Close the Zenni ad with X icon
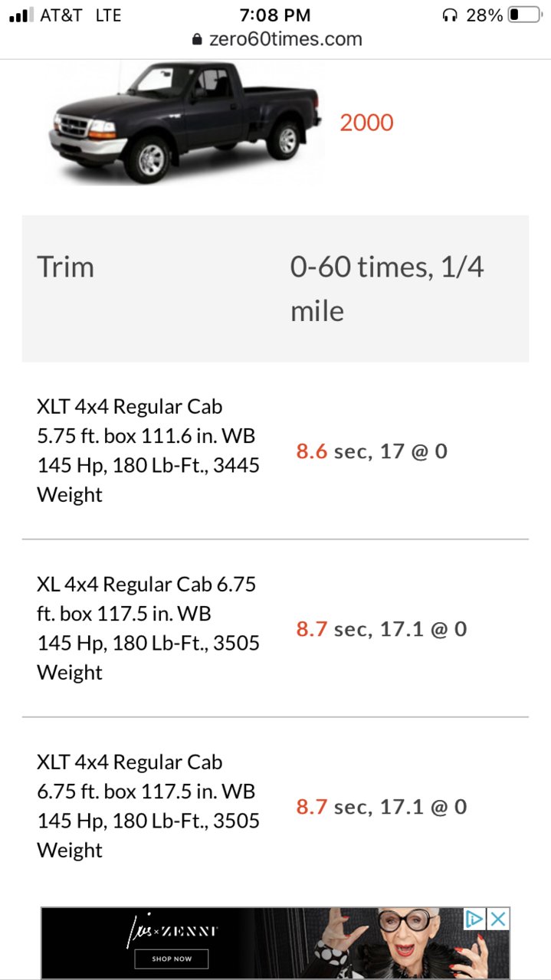Image resolution: width=551 pixels, height=980 pixels. (x=498, y=919)
